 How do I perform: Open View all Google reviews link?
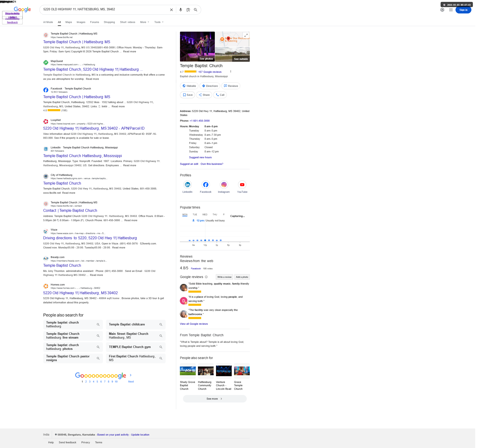[x=195, y=326]
